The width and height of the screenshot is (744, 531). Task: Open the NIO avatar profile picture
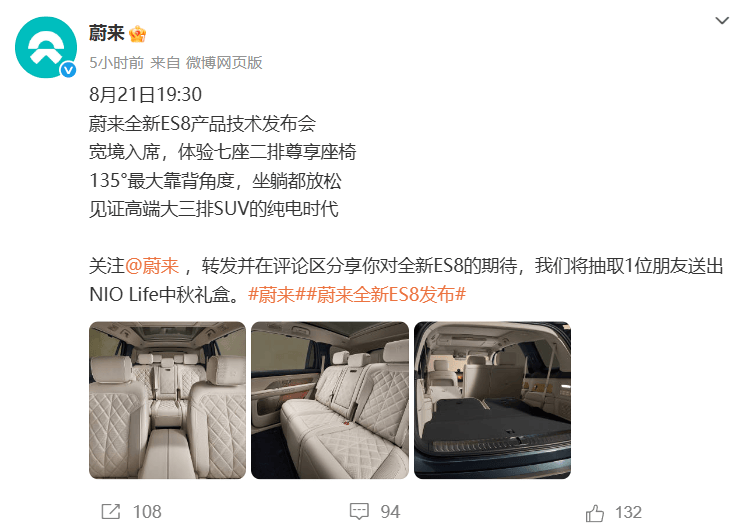[x=46, y=47]
